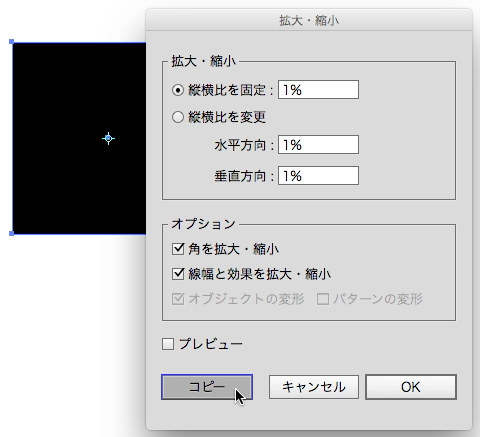Click the bottom-left anchor handle of the rectangle
The image size is (480, 437).
click(12, 234)
